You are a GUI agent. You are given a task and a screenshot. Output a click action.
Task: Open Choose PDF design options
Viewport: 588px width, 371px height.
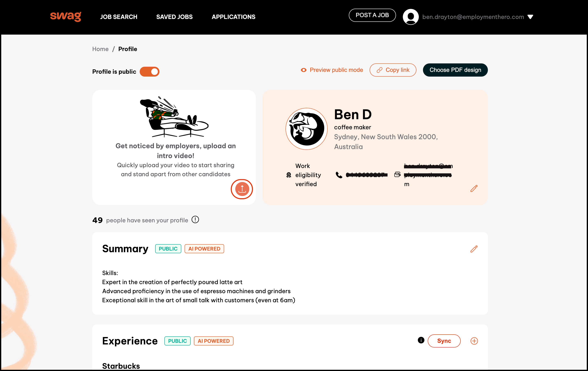pos(455,70)
